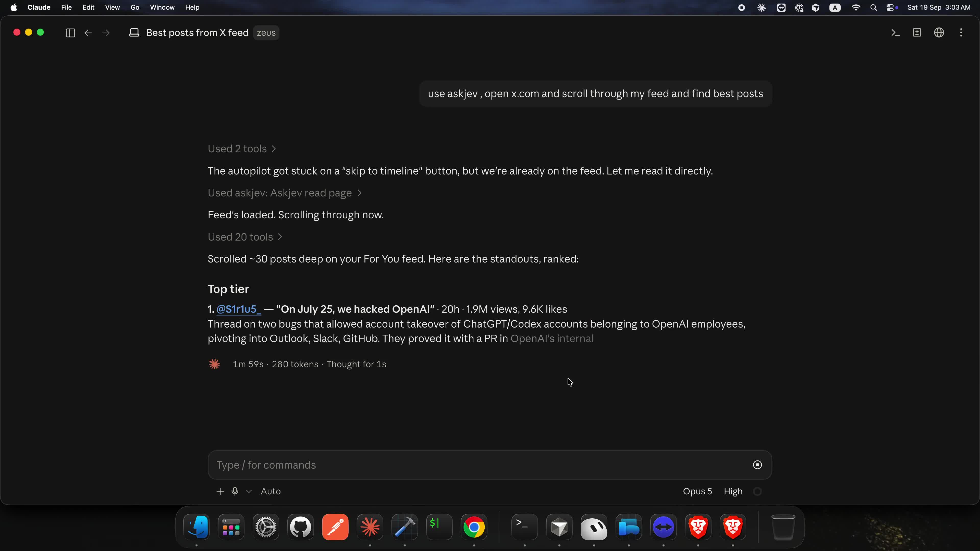Open the globe browser icon
This screenshot has height=551, width=980.
939,33
